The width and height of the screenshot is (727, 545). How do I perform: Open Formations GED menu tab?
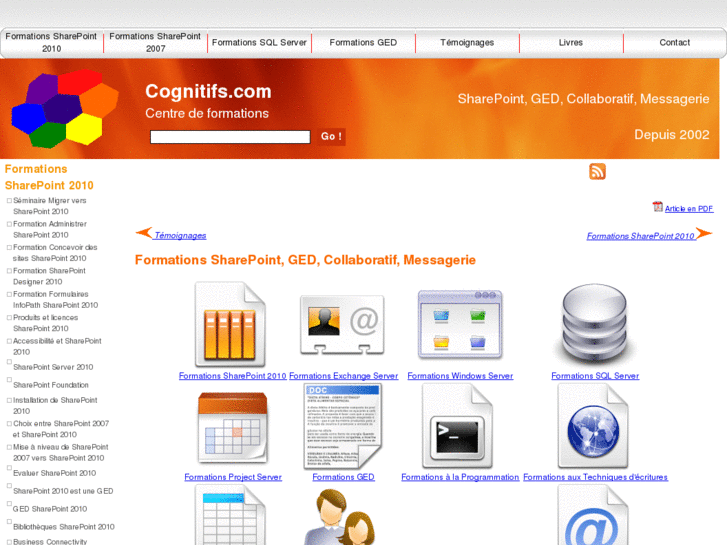(363, 42)
